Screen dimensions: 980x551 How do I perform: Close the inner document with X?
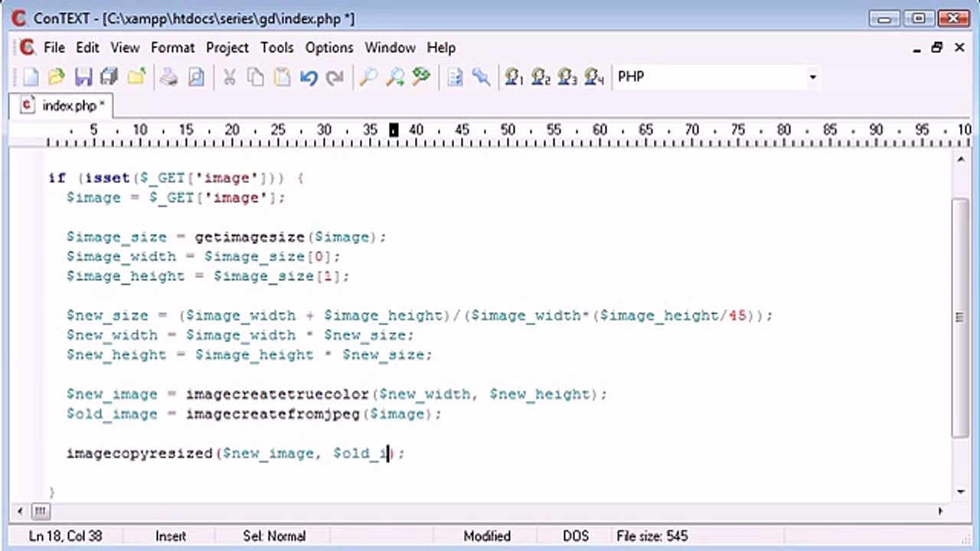959,47
